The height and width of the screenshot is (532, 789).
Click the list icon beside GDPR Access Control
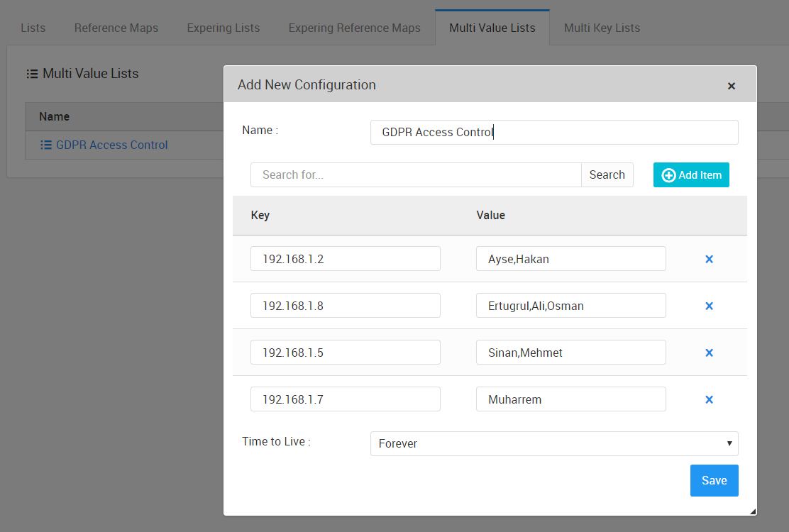[x=46, y=145]
